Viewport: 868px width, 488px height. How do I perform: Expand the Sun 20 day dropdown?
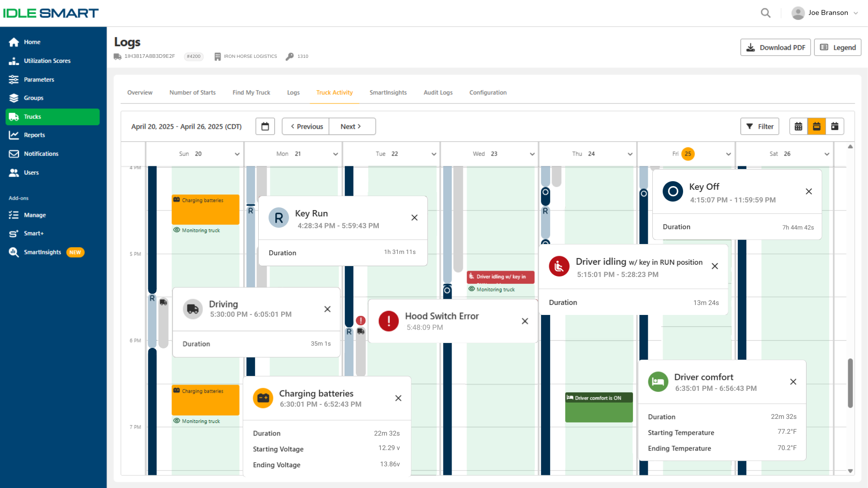click(237, 154)
